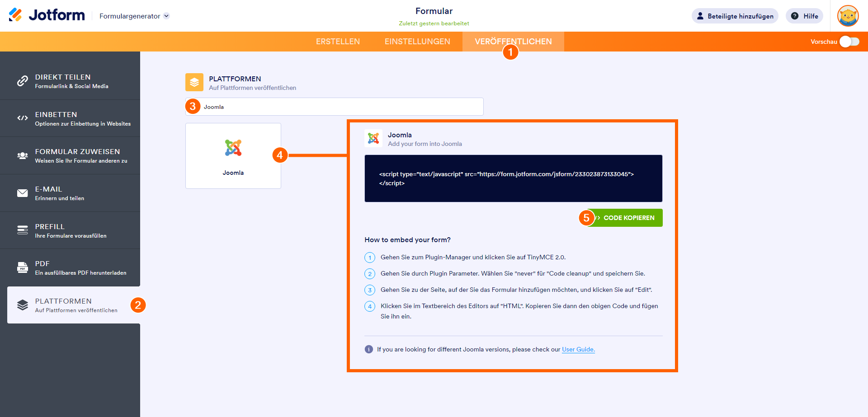This screenshot has width=868, height=417.
Task: Open the VERÖFFENTLICHEN tab
Action: 513,42
